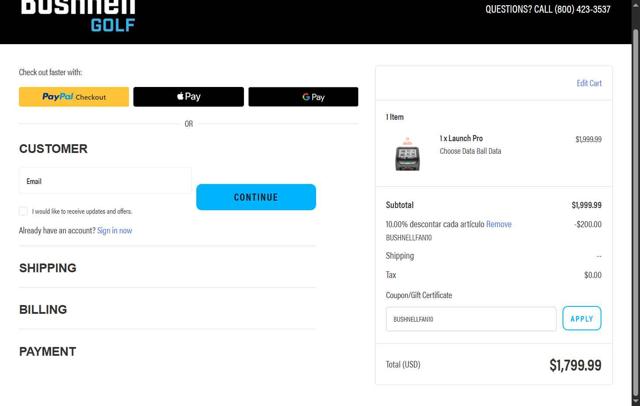Click the Subtotal $1,999.99 value
The image size is (640, 406).
(587, 205)
